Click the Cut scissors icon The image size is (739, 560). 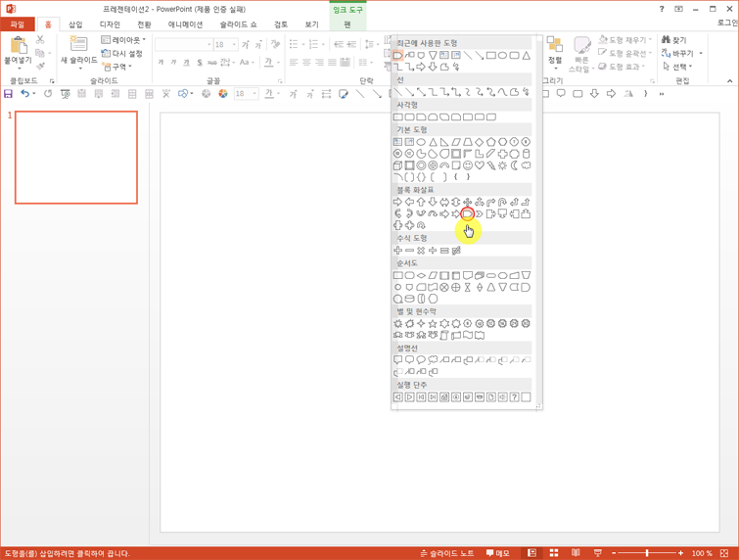tap(40, 39)
